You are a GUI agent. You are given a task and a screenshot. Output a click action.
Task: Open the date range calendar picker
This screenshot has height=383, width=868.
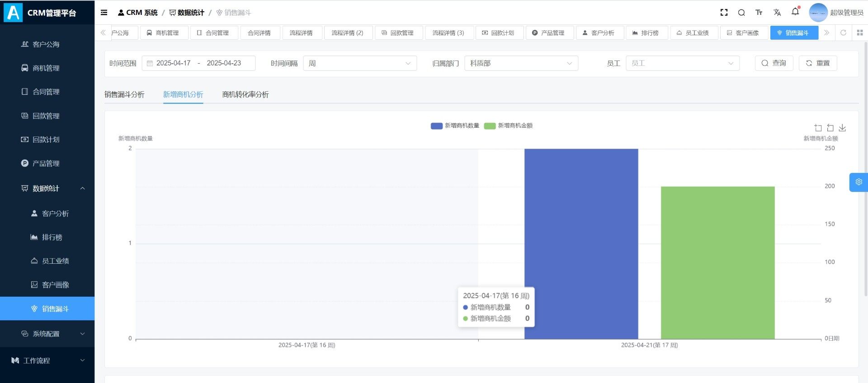(150, 63)
